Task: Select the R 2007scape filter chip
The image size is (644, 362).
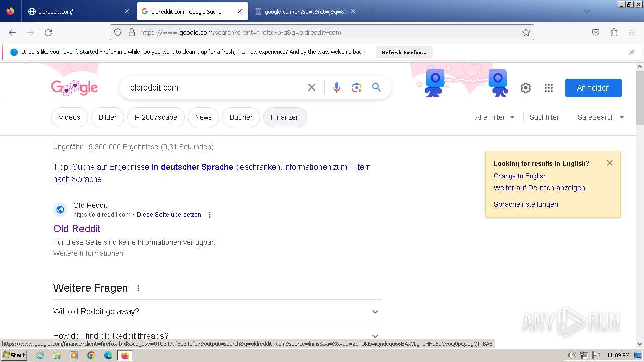Action: pos(156,117)
